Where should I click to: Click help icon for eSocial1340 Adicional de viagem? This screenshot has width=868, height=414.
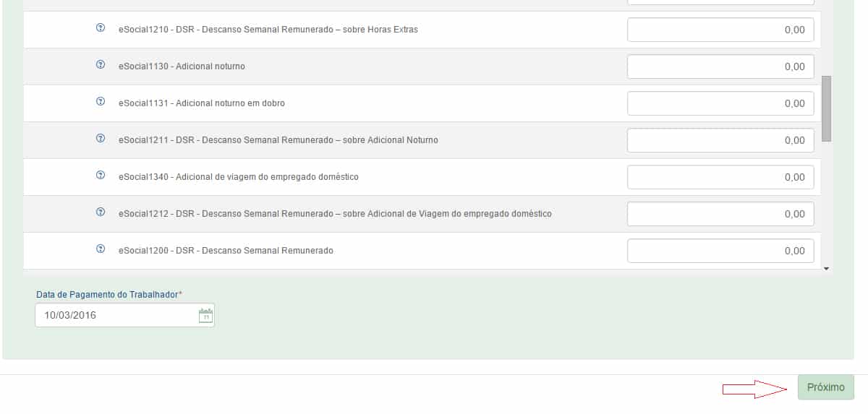pos(101,176)
